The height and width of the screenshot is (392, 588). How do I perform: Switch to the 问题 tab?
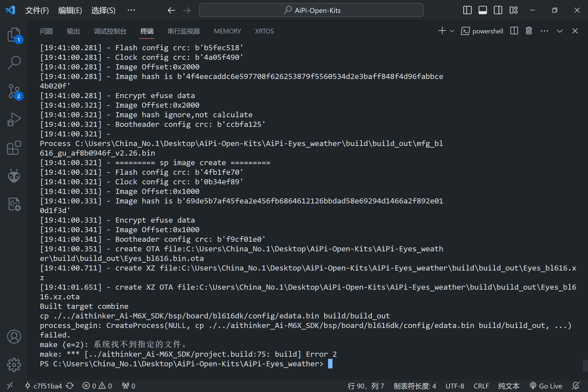(x=46, y=31)
